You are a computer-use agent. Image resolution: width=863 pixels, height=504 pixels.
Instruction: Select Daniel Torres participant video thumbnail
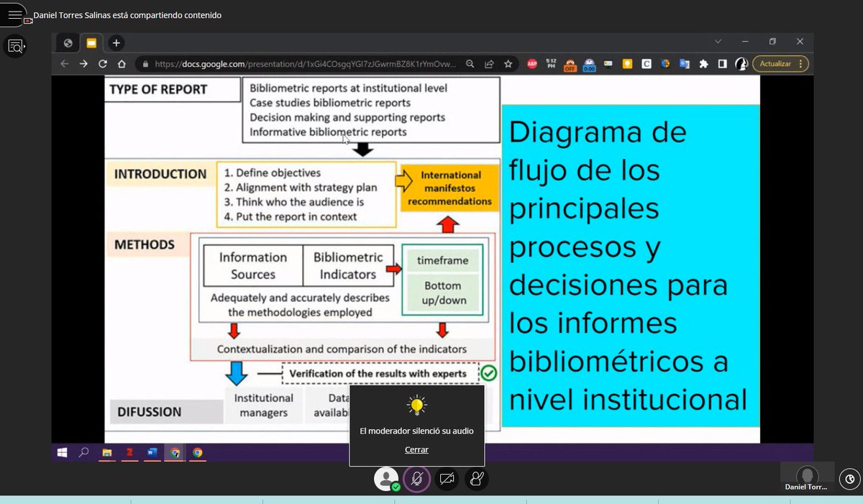(x=808, y=478)
